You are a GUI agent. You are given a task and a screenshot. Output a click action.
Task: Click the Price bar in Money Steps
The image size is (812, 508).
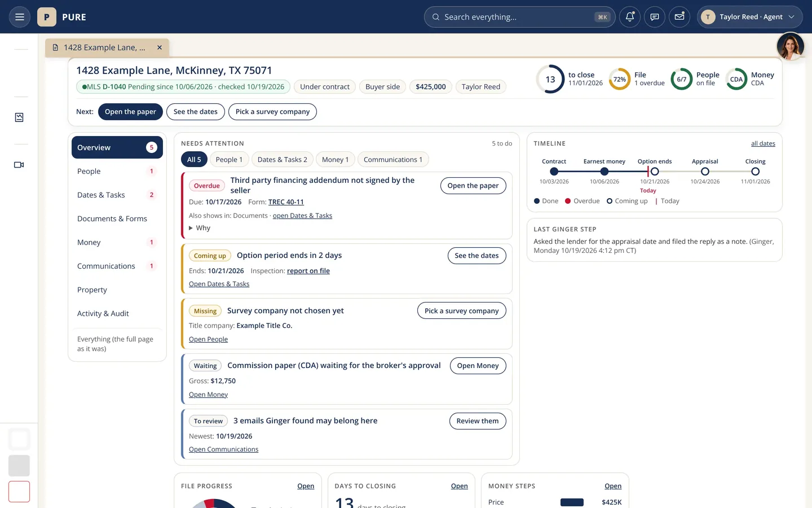coord(572,502)
